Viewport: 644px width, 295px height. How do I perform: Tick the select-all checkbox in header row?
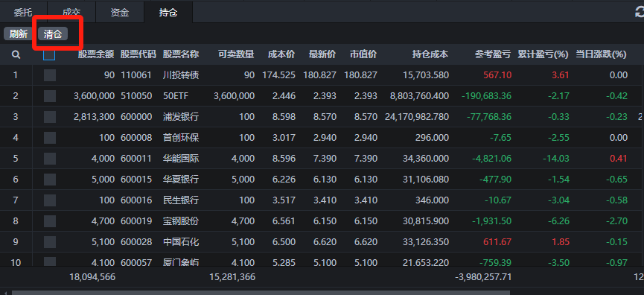coord(49,54)
